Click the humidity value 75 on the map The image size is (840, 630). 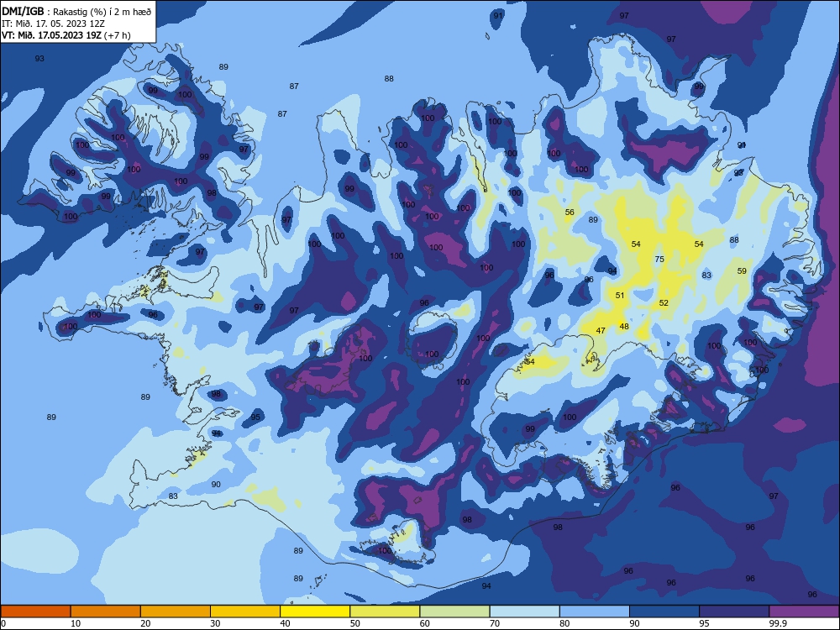coord(659,259)
